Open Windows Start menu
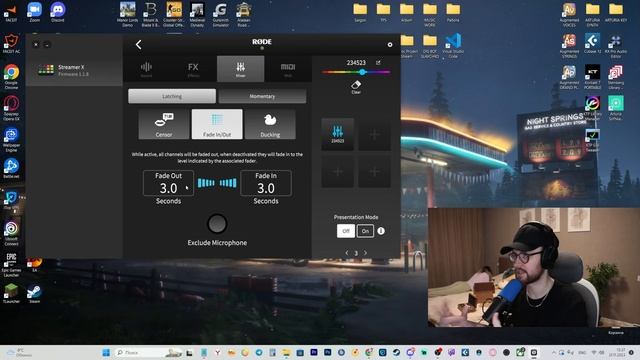 (x=106, y=352)
